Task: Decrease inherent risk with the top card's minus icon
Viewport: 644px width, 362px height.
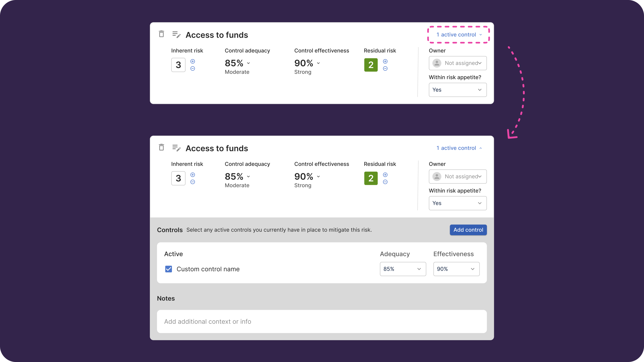Action: [x=192, y=68]
